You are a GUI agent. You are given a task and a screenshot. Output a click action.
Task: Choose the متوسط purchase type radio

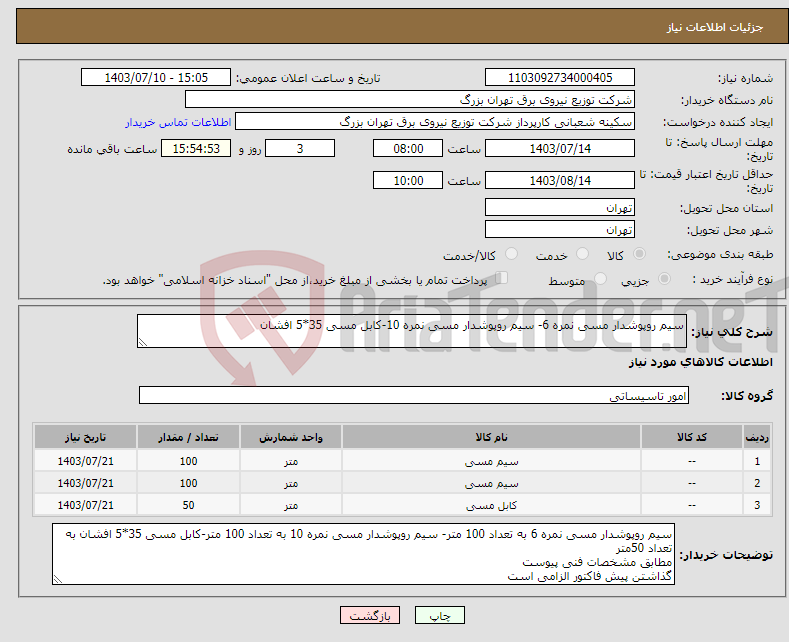(600, 279)
